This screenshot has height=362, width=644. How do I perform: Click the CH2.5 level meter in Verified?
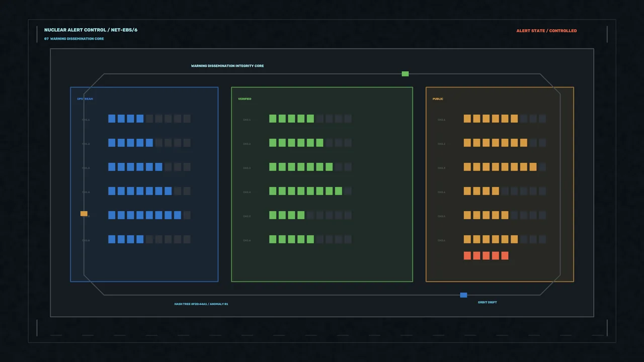click(x=310, y=215)
